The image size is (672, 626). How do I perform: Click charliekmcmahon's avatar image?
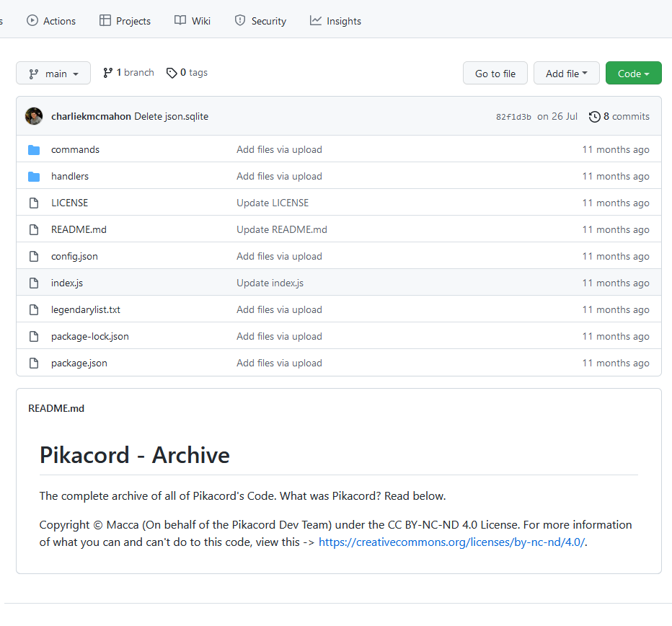[x=34, y=116]
